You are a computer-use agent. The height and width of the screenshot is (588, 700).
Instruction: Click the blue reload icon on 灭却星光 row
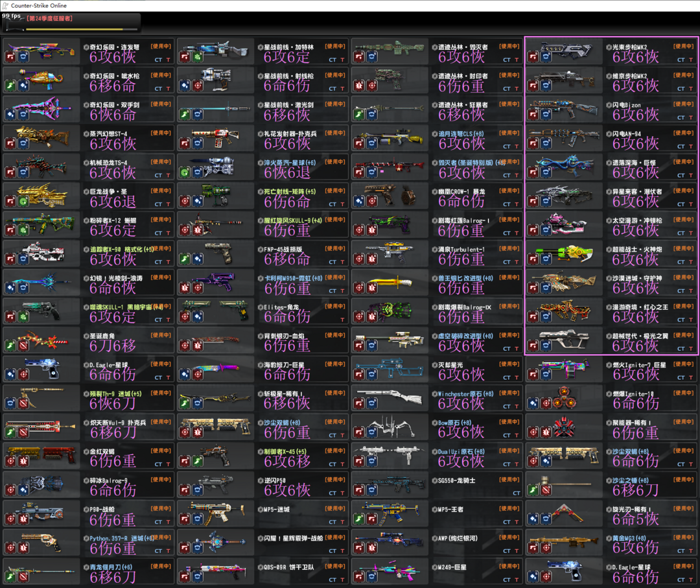pyautogui.click(x=372, y=375)
